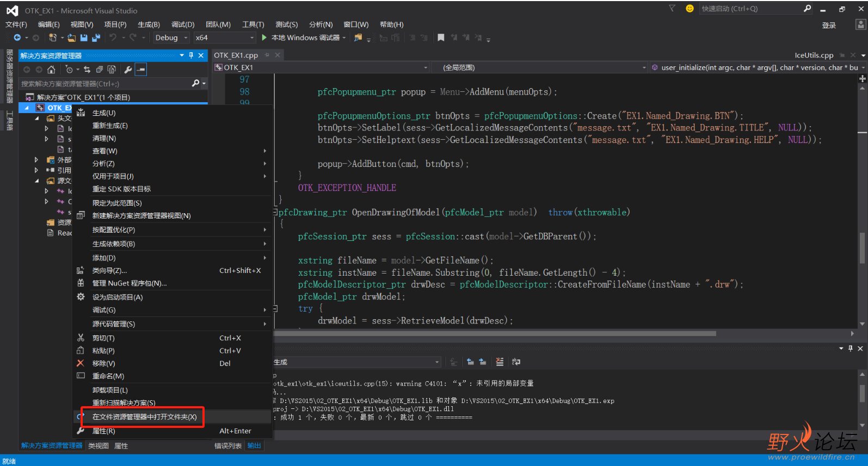Choose 重新生成(E) in the context menu
Image resolution: width=868 pixels, height=466 pixels.
point(172,126)
